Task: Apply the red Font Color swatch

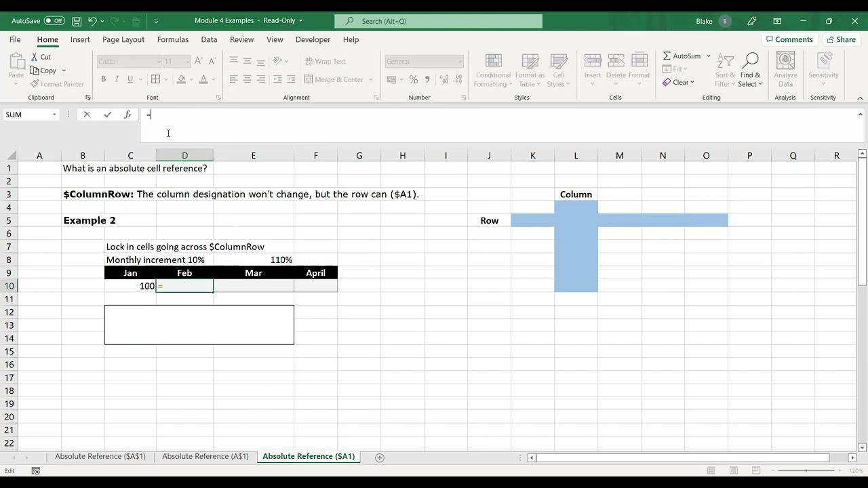Action: coord(203,79)
